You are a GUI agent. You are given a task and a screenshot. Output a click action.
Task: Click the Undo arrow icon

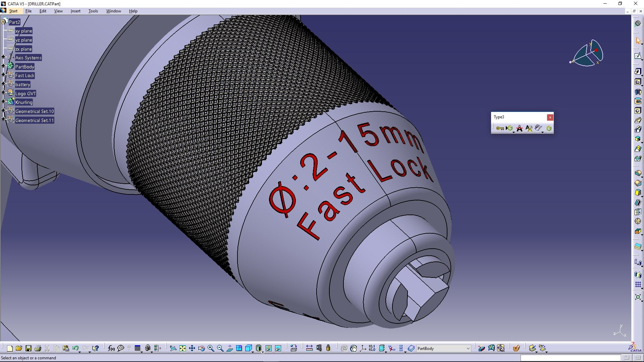coord(75,349)
